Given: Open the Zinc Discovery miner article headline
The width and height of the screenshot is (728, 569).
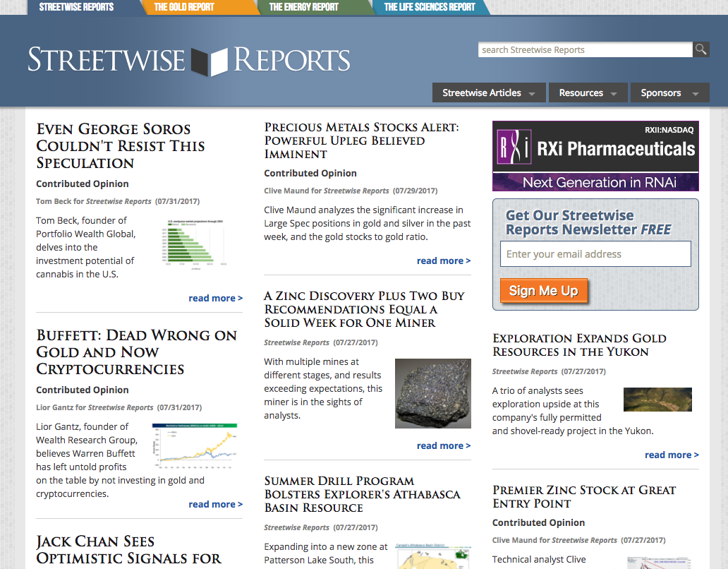Looking at the screenshot, I should click(x=364, y=309).
